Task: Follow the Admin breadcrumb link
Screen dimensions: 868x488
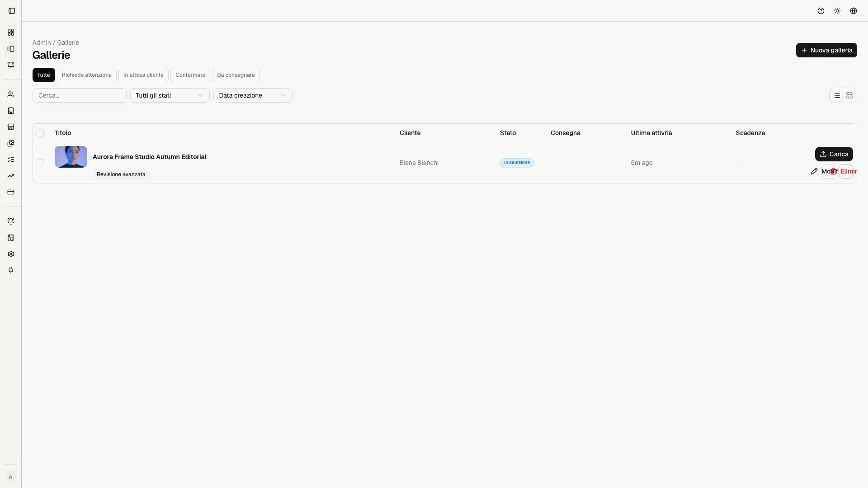Action: [42, 42]
